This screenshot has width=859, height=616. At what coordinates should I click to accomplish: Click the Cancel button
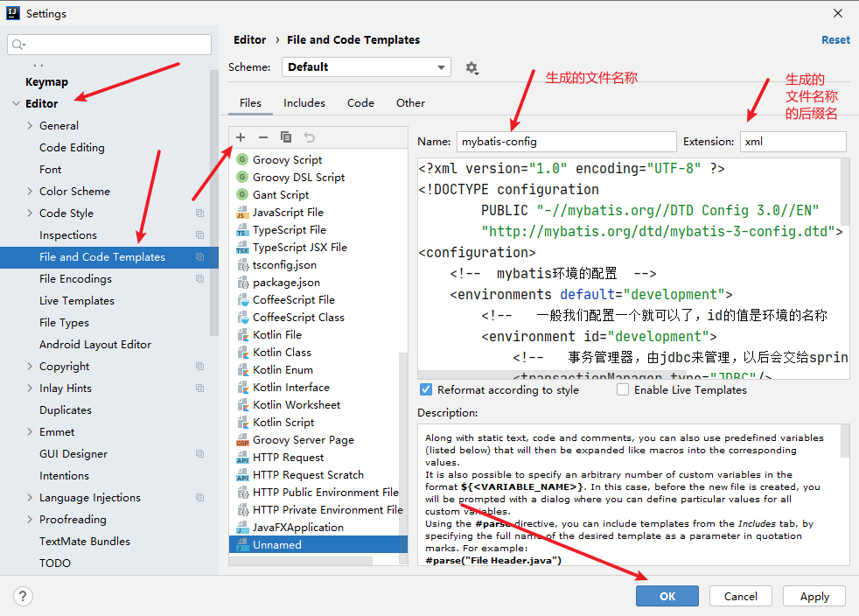741,596
